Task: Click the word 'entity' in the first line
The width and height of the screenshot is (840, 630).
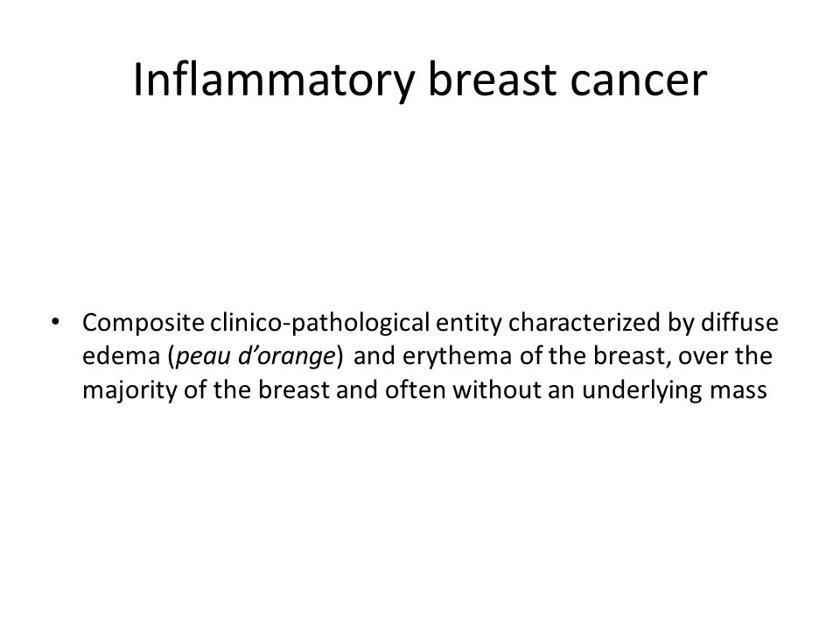Action: tap(469, 323)
